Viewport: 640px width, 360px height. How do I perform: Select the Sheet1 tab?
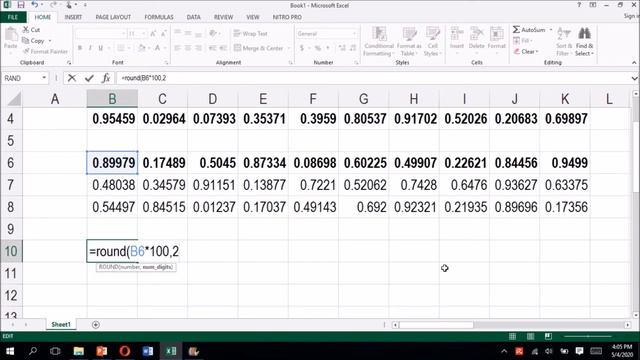[x=61, y=324]
